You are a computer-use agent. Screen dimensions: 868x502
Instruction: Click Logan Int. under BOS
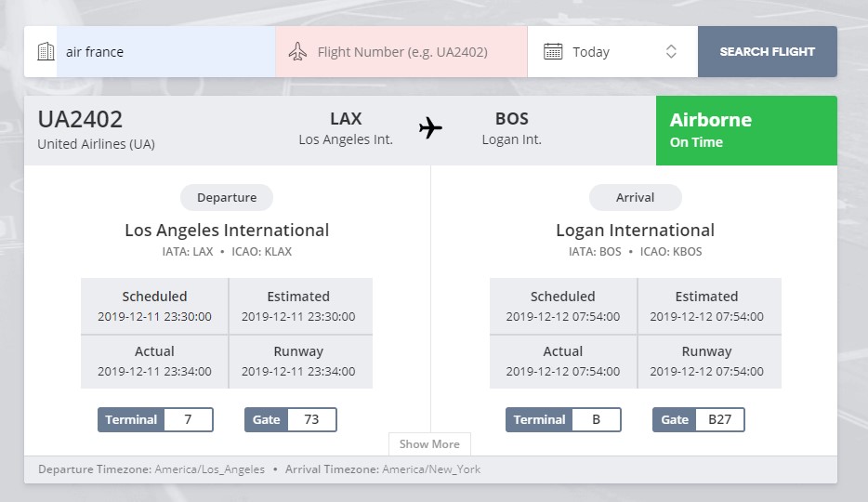coord(512,139)
